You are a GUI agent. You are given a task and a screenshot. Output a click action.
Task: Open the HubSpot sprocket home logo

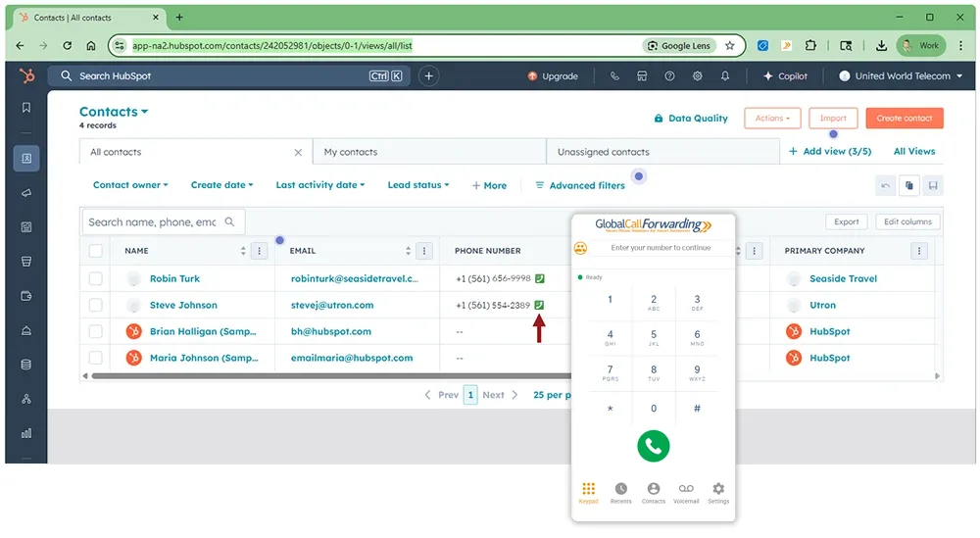click(26, 75)
